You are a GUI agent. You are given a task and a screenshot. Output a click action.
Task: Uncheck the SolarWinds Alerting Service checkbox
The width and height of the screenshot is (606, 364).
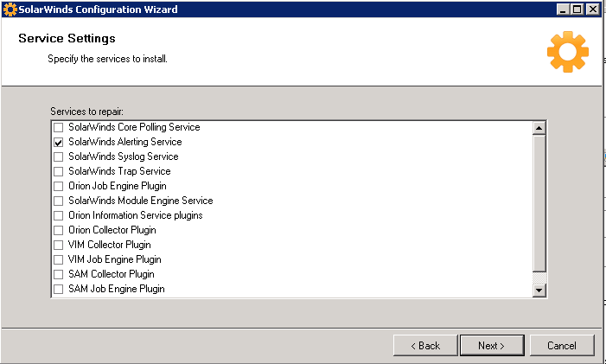click(59, 142)
